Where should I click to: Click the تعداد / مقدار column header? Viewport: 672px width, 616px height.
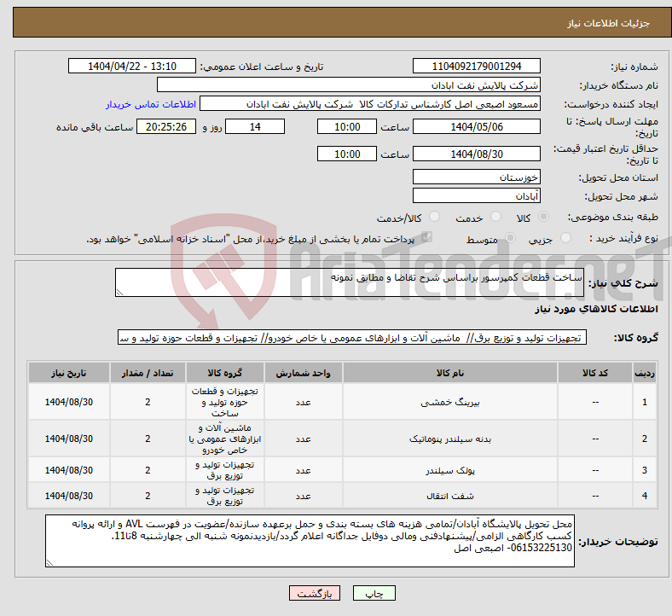(x=148, y=373)
